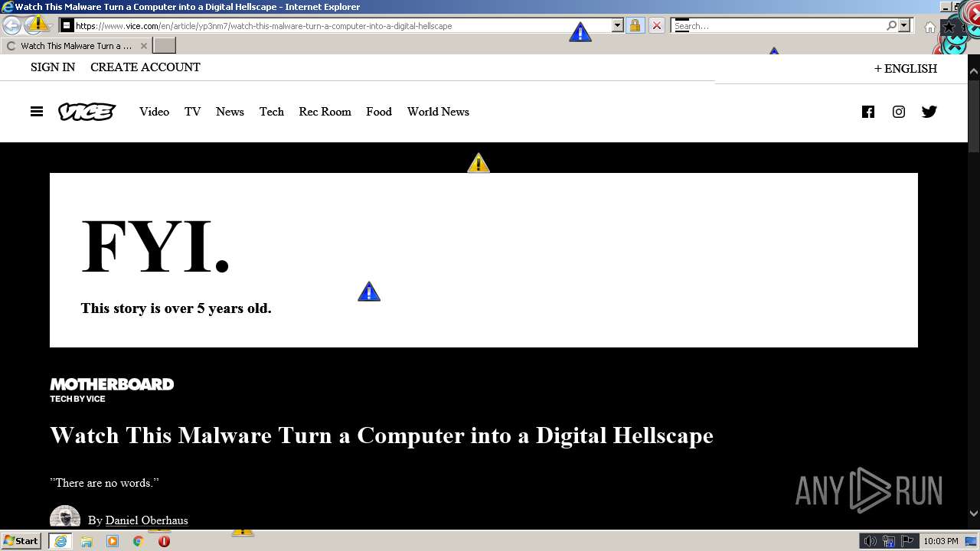Click Daniel Oberhaus's author avatar

(x=65, y=517)
